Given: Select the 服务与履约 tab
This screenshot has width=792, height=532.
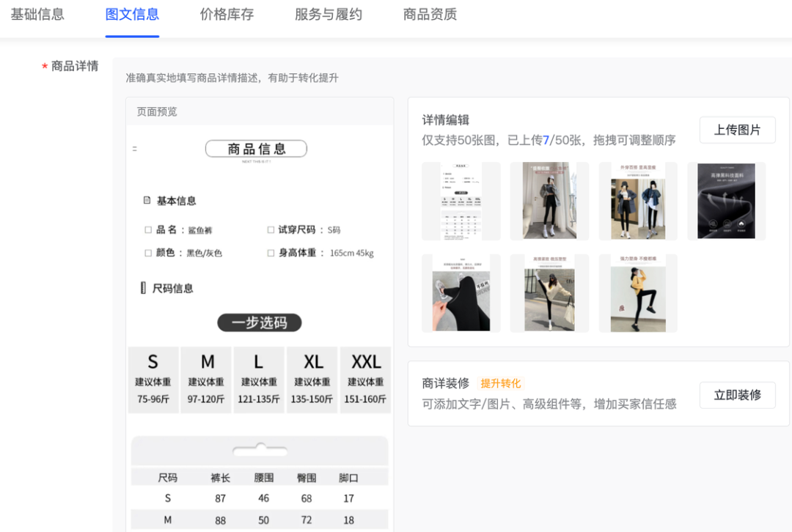Looking at the screenshot, I should pos(328,13).
